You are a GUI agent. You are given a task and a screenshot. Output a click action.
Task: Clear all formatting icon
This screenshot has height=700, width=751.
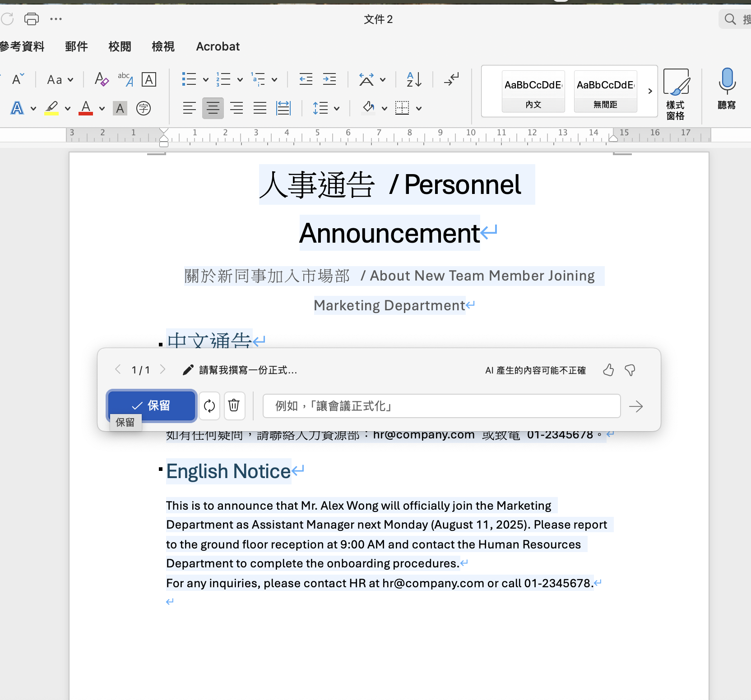tap(102, 80)
